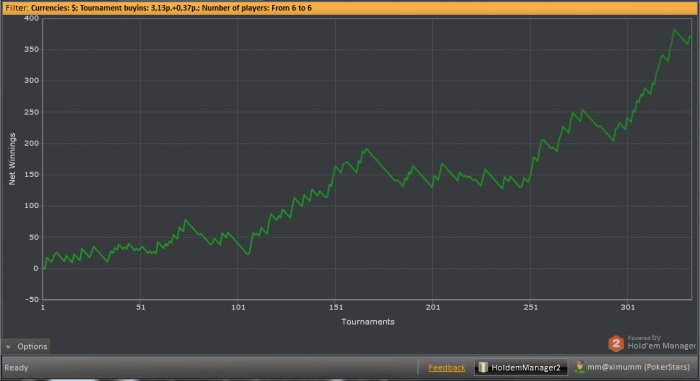The image size is (700, 381).
Task: Click the -50 label on the winnings axis
Action: (x=32, y=299)
